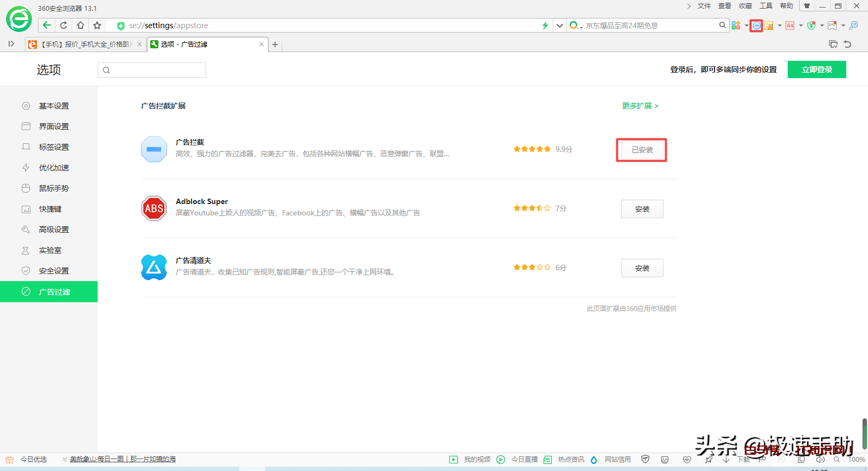Expand the address bar history dropdown
Screen dimensions: 868x471
[x=560, y=26]
